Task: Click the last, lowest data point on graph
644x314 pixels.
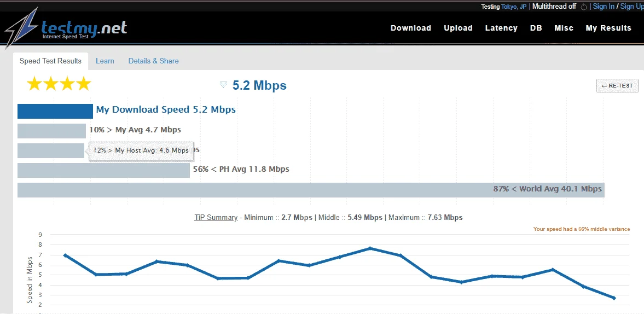Action: pos(614,298)
